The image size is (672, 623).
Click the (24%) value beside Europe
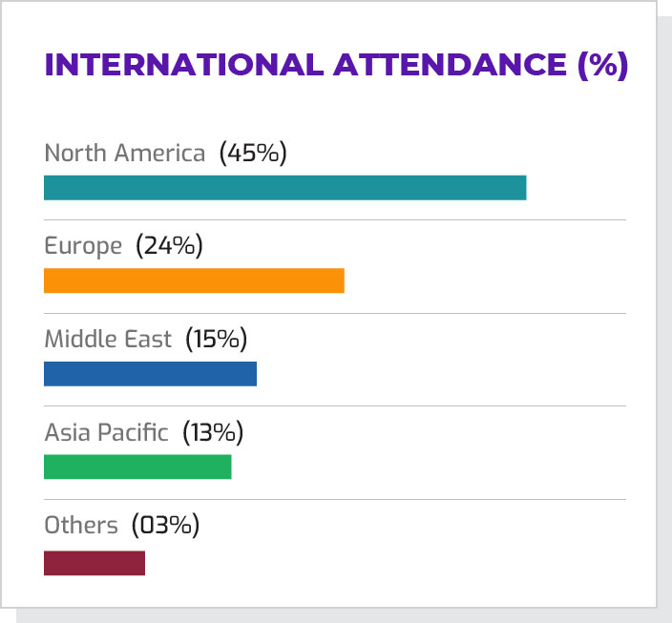(x=170, y=246)
